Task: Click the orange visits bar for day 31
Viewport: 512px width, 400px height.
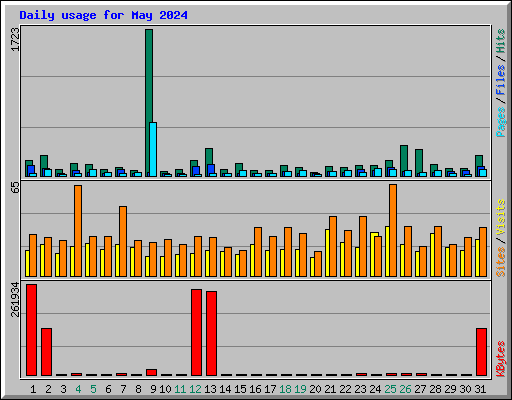Action: 483,252
